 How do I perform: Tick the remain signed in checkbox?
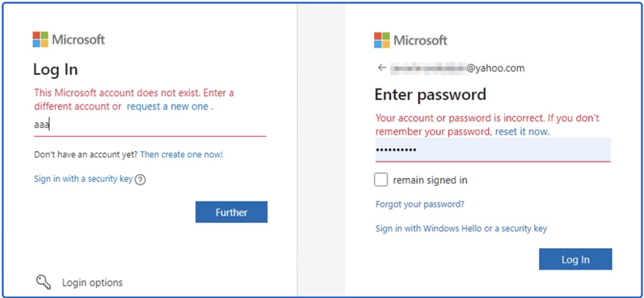pyautogui.click(x=381, y=180)
